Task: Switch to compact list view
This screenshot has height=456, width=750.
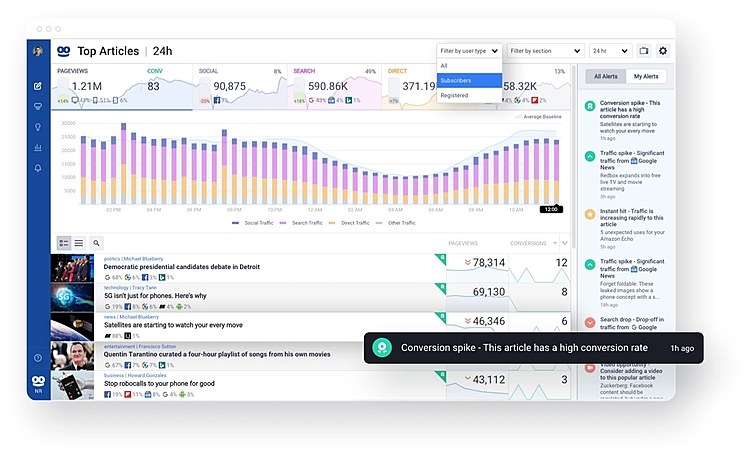Action: point(79,243)
